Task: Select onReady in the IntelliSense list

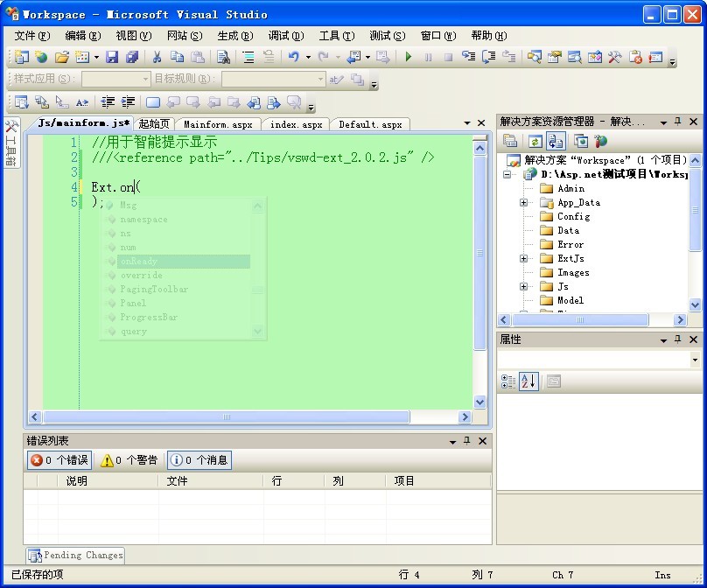Action: click(140, 262)
